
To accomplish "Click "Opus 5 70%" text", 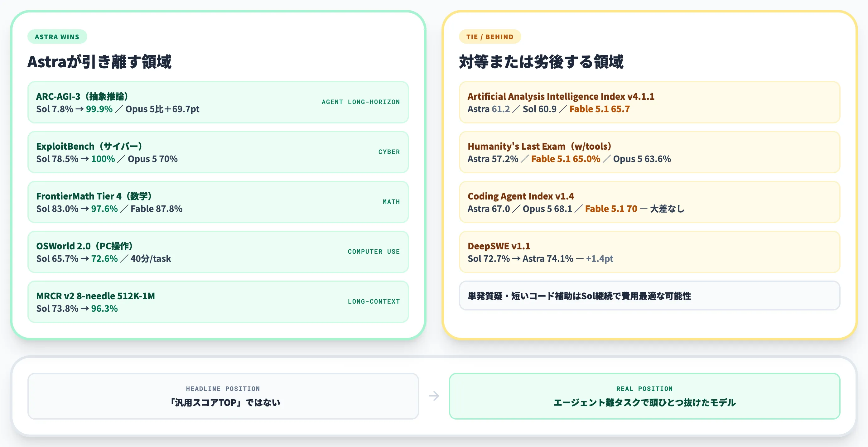I will [153, 159].
